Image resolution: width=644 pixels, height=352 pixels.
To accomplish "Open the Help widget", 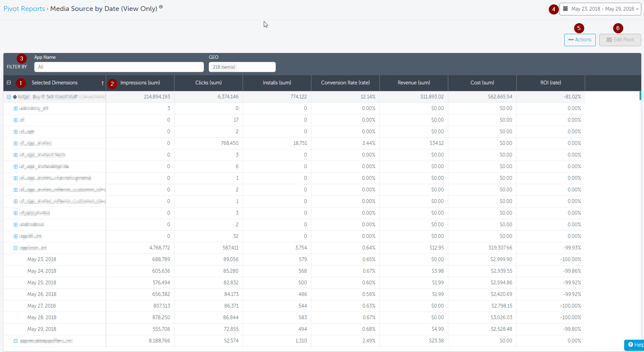I will click(x=635, y=345).
